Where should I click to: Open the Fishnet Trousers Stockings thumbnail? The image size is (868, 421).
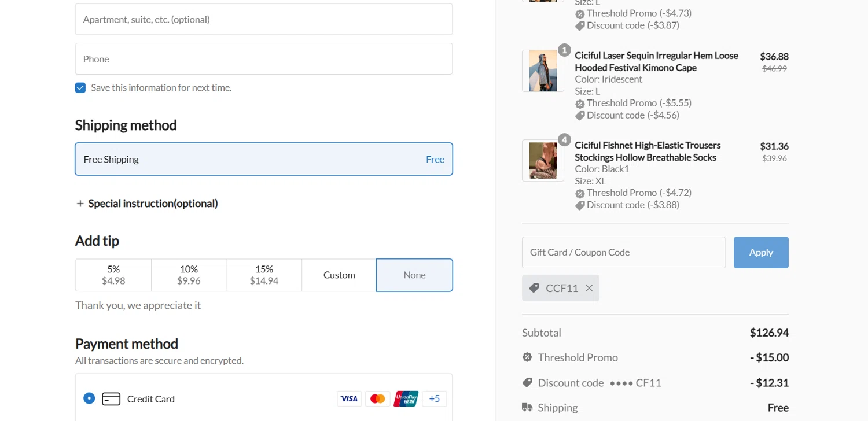click(543, 160)
